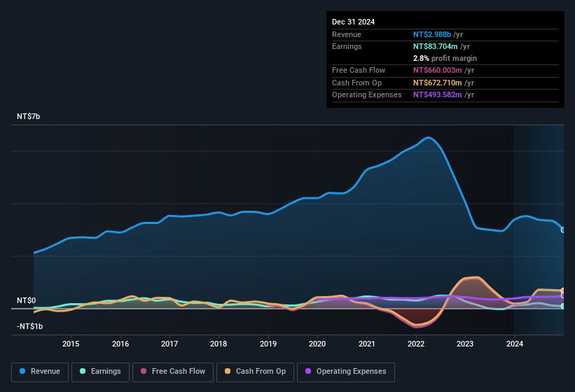The image size is (575, 392).
Task: Click the NT$83.704m earnings value
Action: 436,46
